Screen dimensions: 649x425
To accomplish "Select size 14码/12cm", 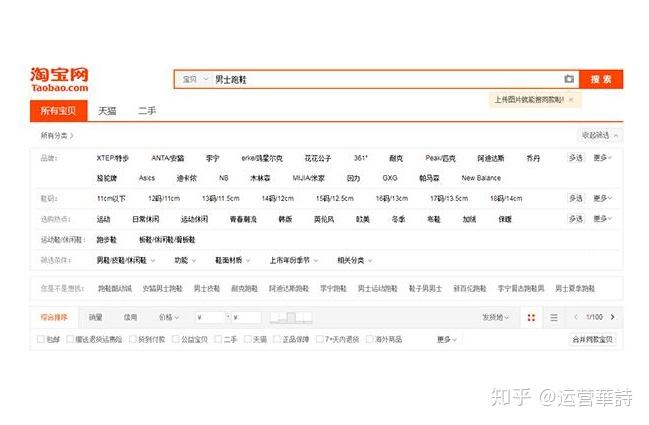I will tap(278, 198).
